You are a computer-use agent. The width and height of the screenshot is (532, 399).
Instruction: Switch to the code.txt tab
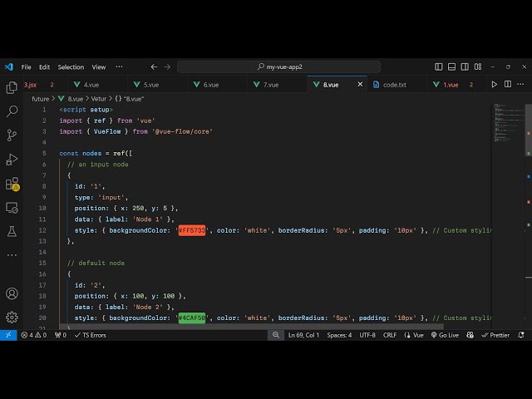click(x=394, y=84)
